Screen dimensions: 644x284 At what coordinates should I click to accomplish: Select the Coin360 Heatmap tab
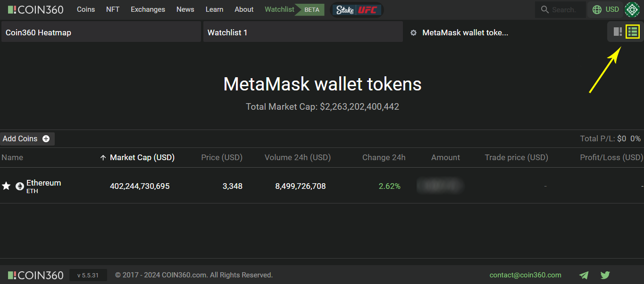coord(101,32)
